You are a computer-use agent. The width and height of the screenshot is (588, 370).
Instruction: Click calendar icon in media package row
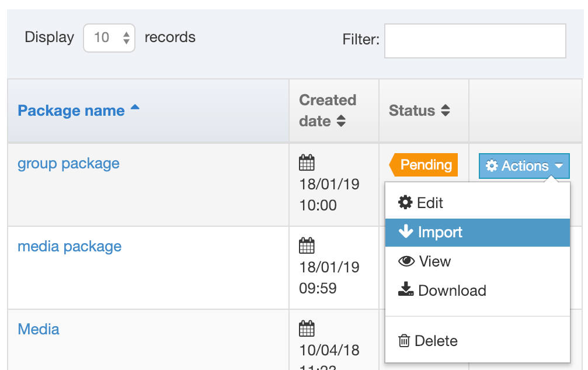307,245
